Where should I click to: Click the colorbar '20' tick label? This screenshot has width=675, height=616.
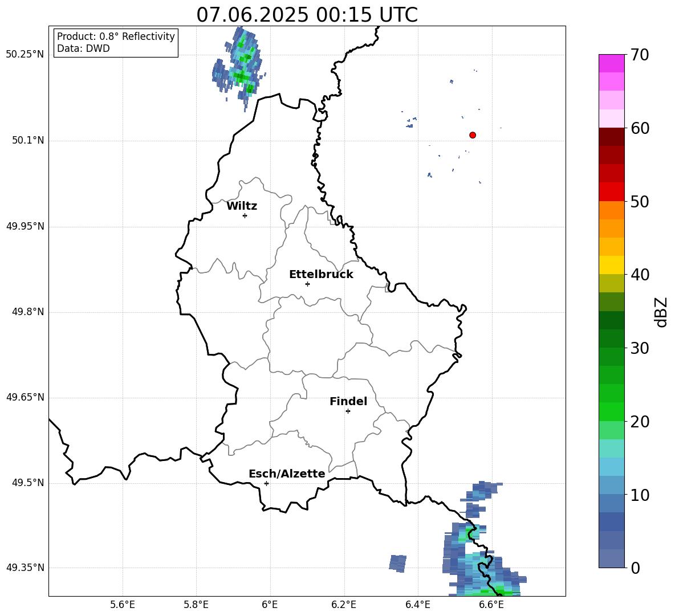pos(640,422)
